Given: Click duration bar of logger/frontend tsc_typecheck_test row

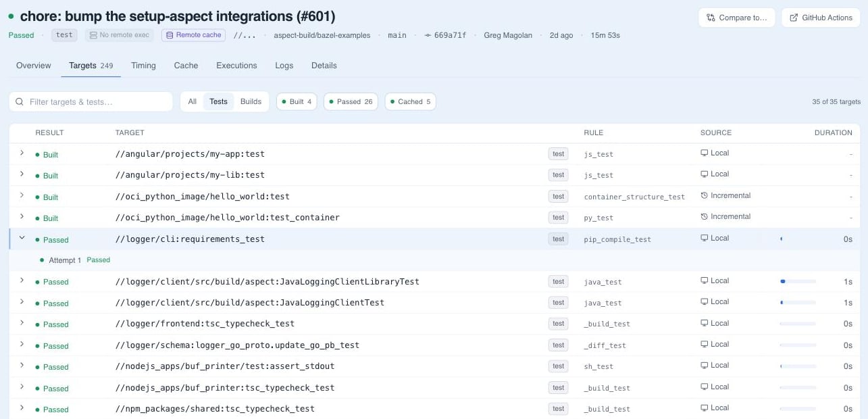Looking at the screenshot, I should (798, 324).
